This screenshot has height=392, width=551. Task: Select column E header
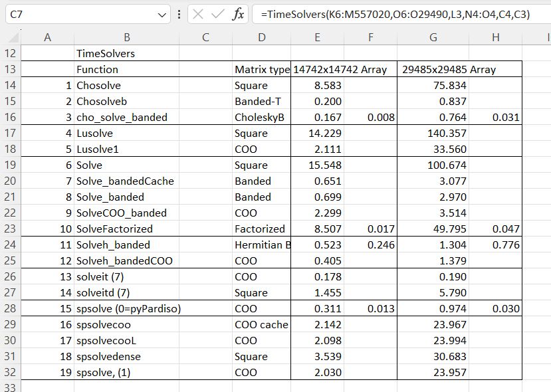pyautogui.click(x=318, y=38)
